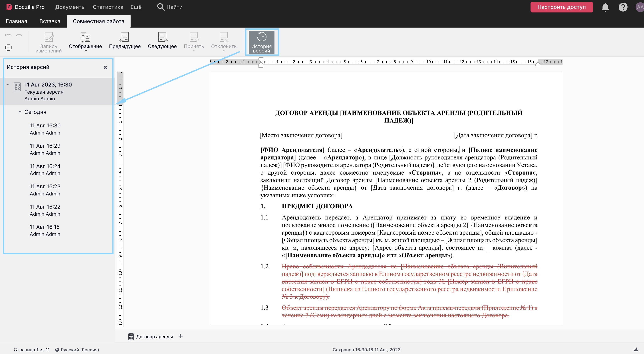Click Страница 1 из 11 page indicator

tap(32, 350)
